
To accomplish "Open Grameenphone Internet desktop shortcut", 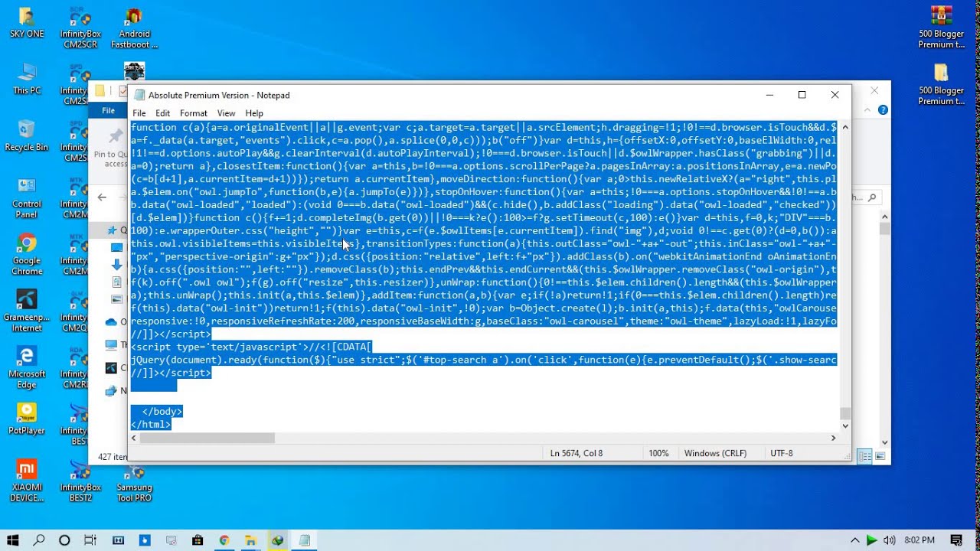I will pos(27,311).
